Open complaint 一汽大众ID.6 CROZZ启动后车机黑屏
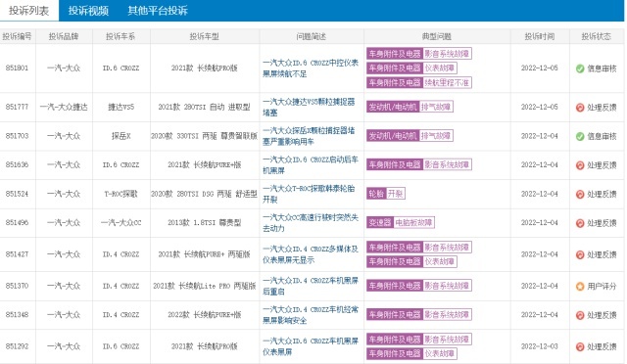Viewport: 627px width, 364px height. point(311,164)
